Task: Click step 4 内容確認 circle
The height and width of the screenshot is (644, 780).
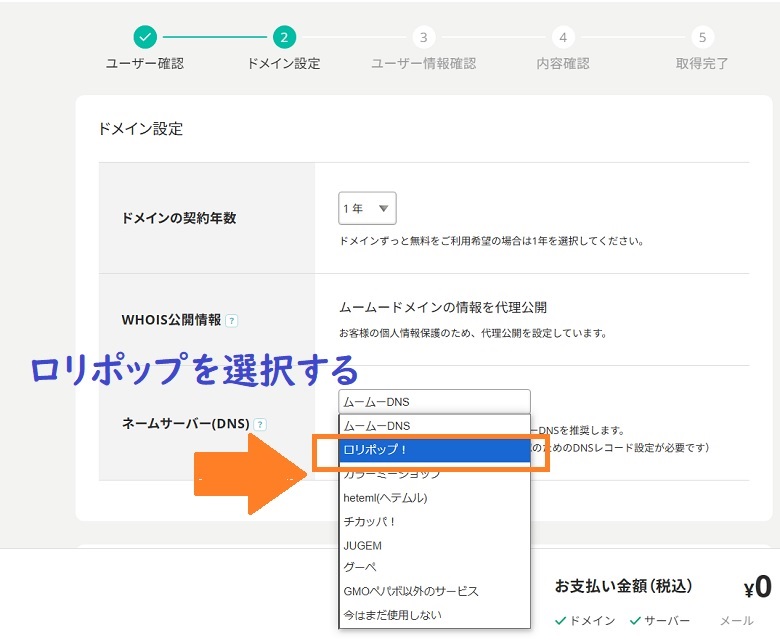Action: pos(563,37)
